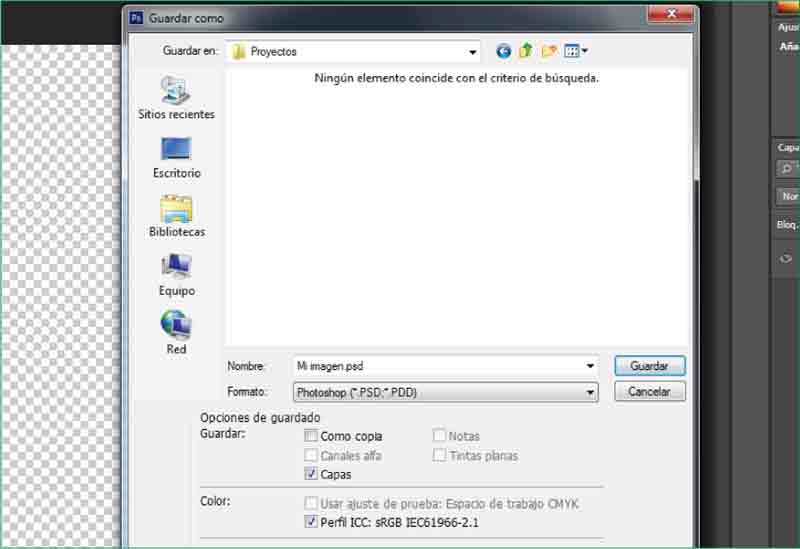Image resolution: width=800 pixels, height=549 pixels.
Task: Close the Guardar como dialog
Action: 671,14
